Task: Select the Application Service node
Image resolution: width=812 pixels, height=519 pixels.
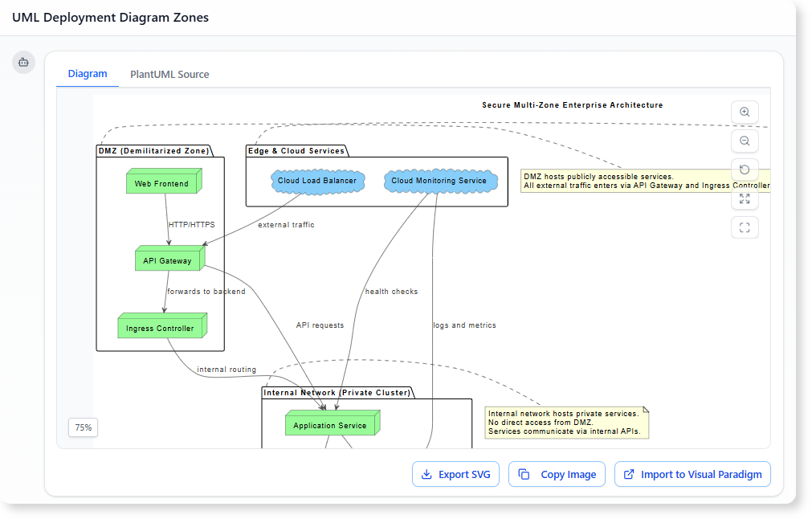Action: (x=332, y=423)
